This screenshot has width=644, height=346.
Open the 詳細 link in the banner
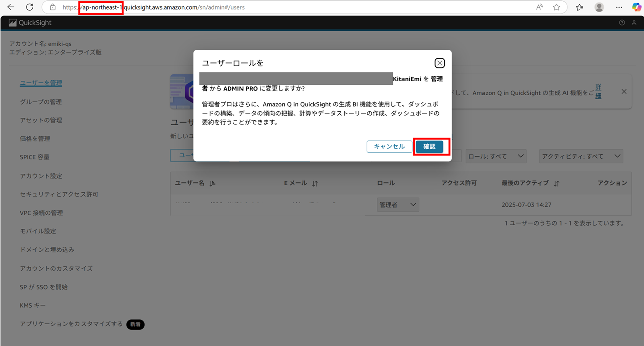pos(598,92)
